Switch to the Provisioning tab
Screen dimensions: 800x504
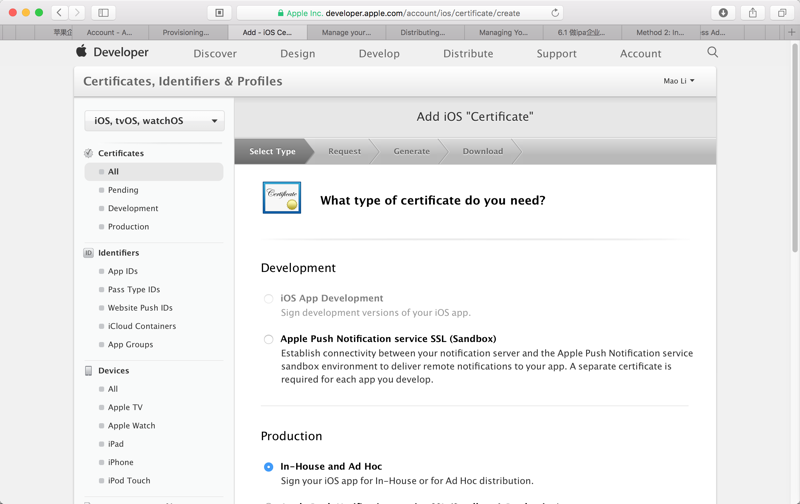click(185, 32)
